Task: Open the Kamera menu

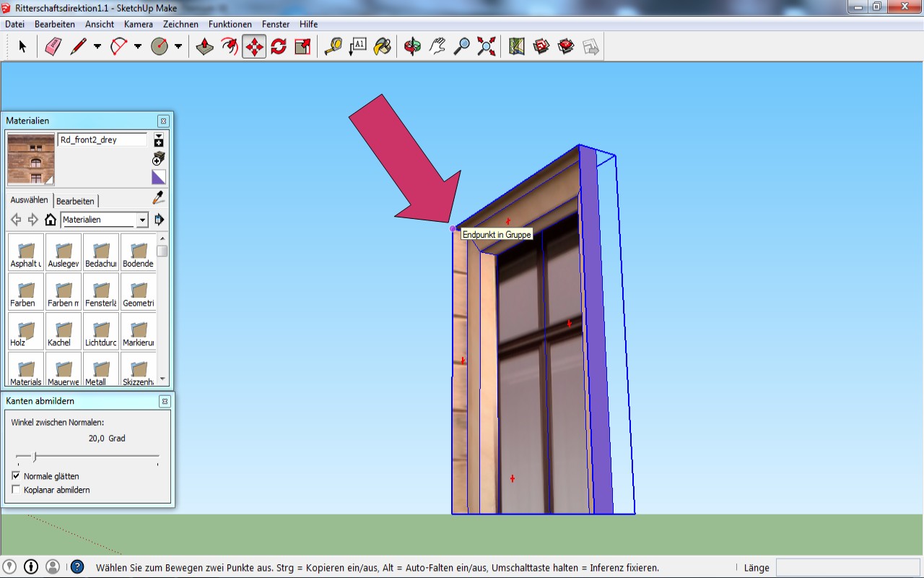Action: pyautogui.click(x=138, y=24)
